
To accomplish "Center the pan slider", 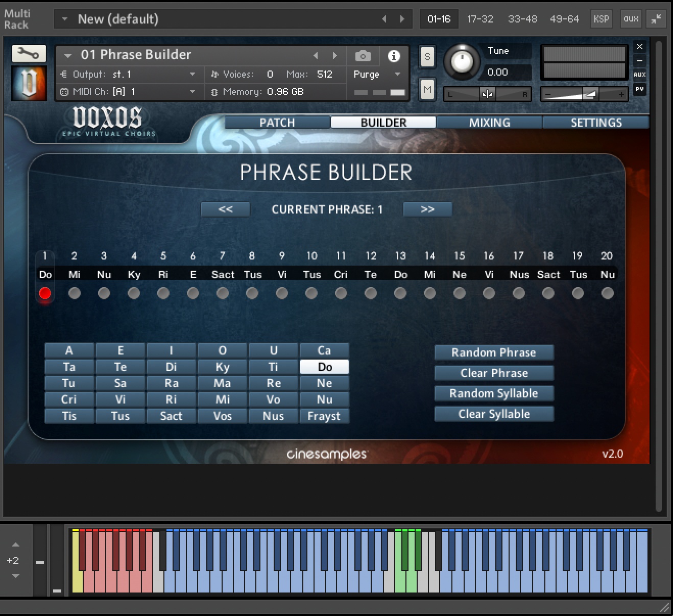I will (x=487, y=94).
